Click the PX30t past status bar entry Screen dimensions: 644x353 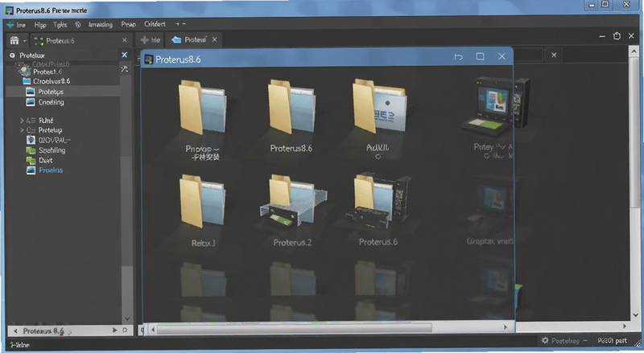613,341
